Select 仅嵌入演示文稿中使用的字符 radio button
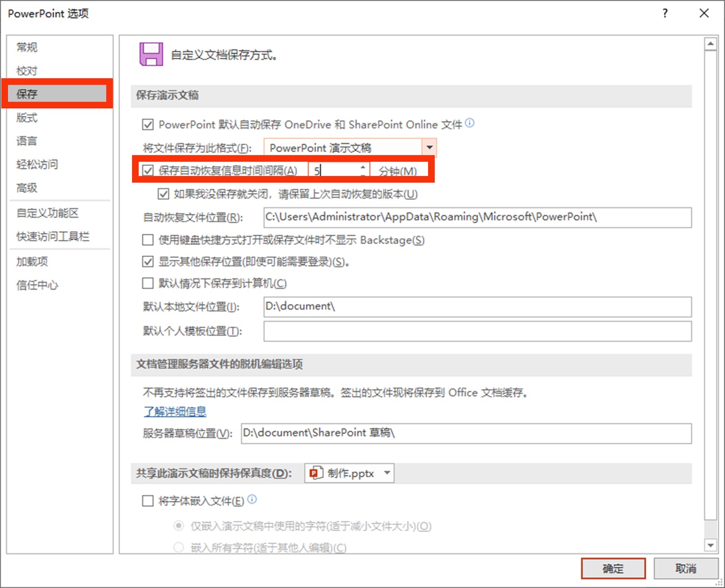 point(178,526)
